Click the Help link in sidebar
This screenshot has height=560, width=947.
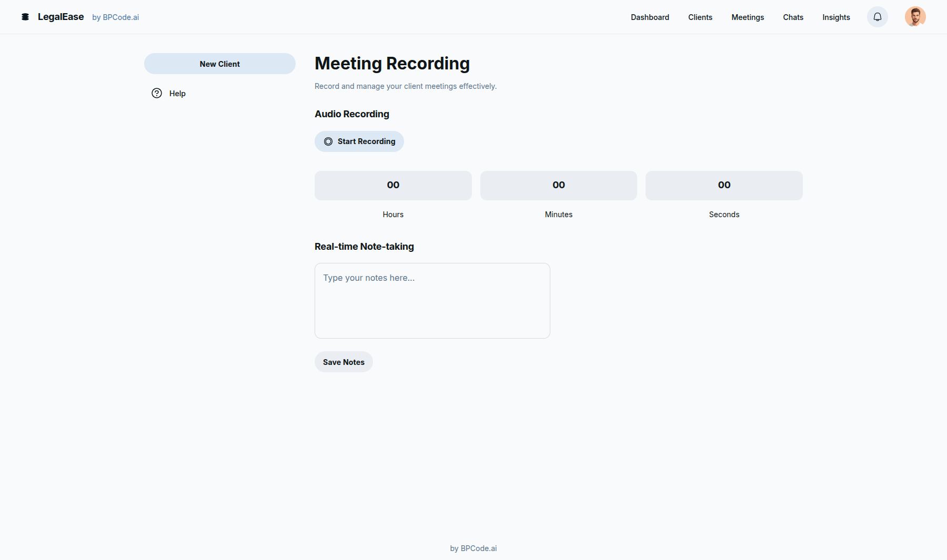click(x=177, y=94)
